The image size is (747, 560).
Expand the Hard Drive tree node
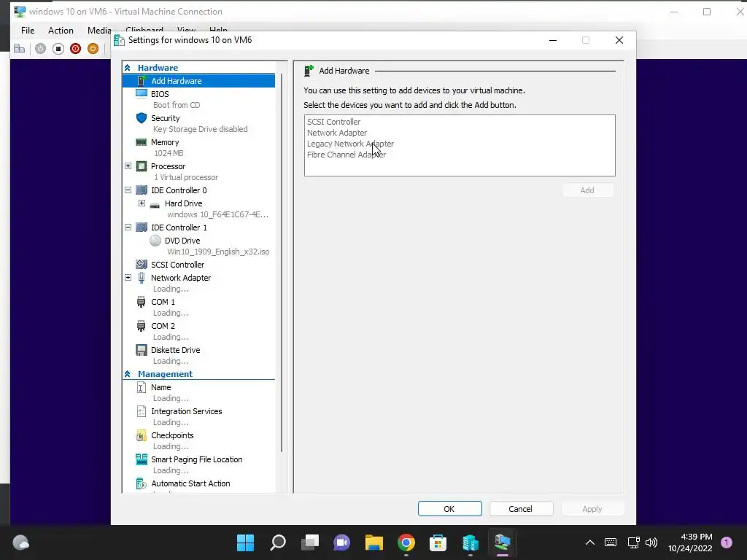142,203
